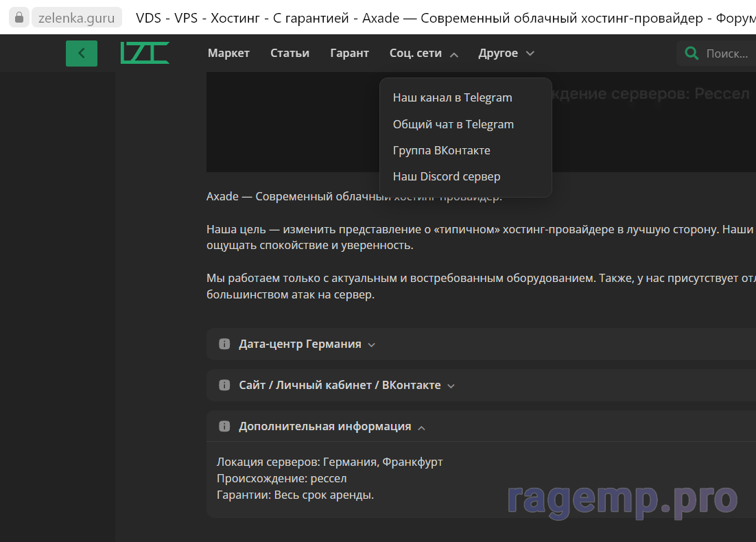Select Группа ВКонтакте from the menu
This screenshot has width=756, height=542.
tap(441, 150)
